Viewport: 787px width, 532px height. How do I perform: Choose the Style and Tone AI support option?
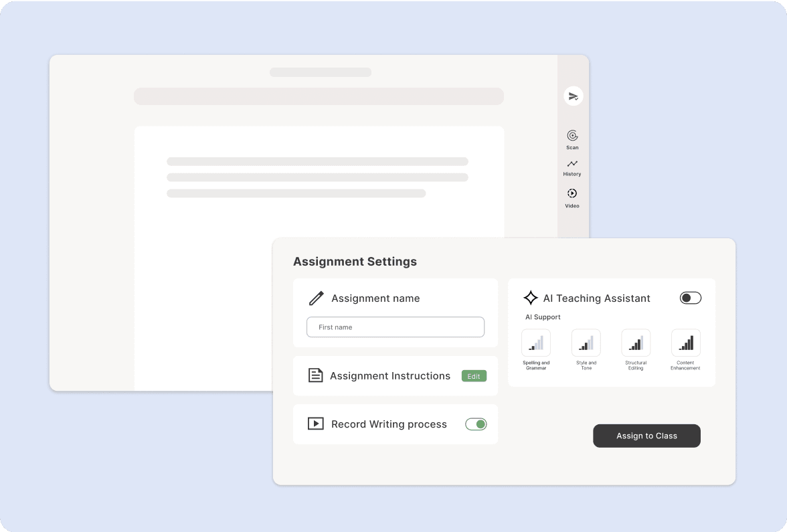click(586, 343)
